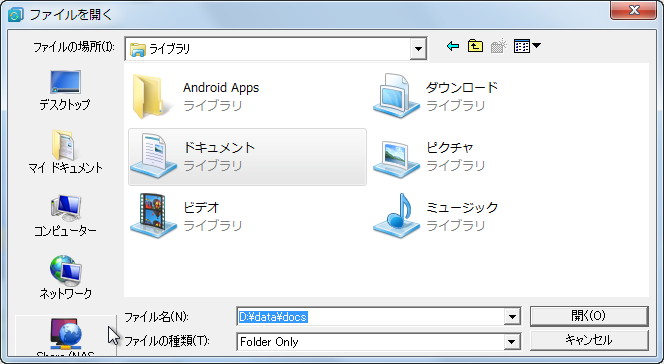Viewport: 664px width, 364px height.
Task: Click the ライブラリ folder icon in location box
Action: click(x=138, y=49)
